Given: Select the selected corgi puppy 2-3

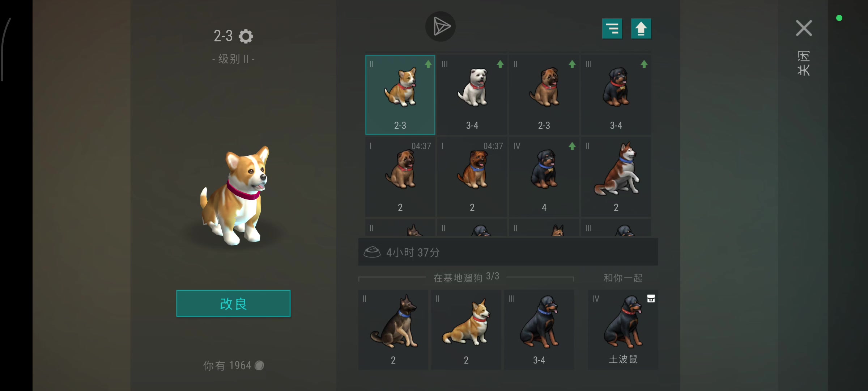Looking at the screenshot, I should click(400, 95).
